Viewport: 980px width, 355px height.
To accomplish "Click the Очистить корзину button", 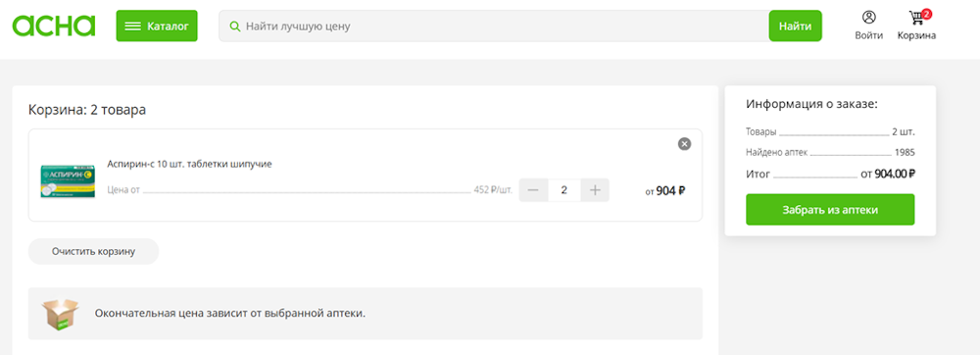I will (x=94, y=251).
